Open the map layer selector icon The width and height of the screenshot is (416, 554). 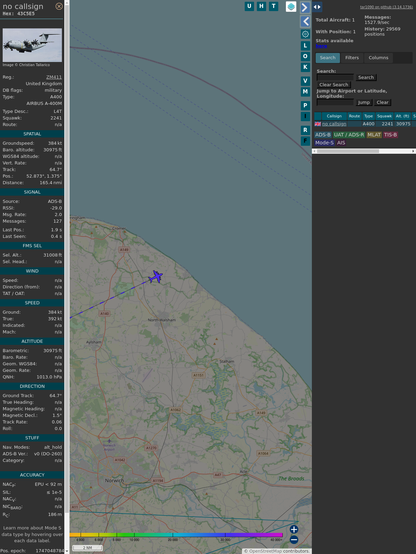pyautogui.click(x=291, y=7)
